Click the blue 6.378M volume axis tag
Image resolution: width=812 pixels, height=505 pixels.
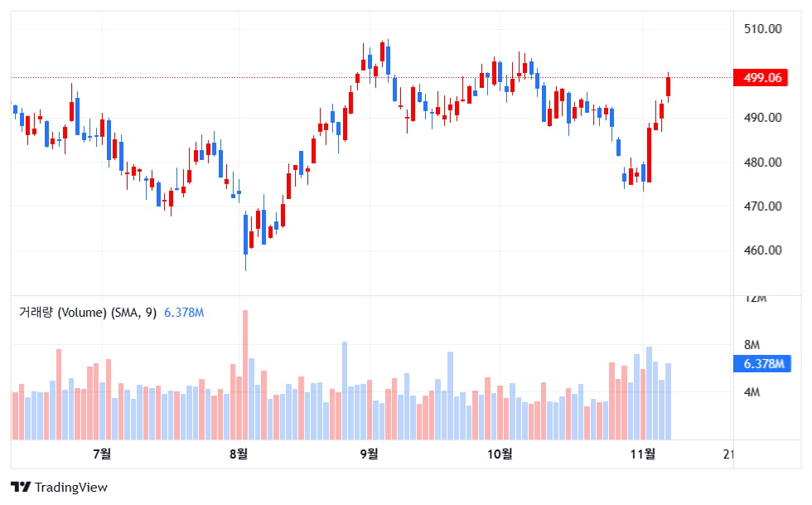coord(762,364)
